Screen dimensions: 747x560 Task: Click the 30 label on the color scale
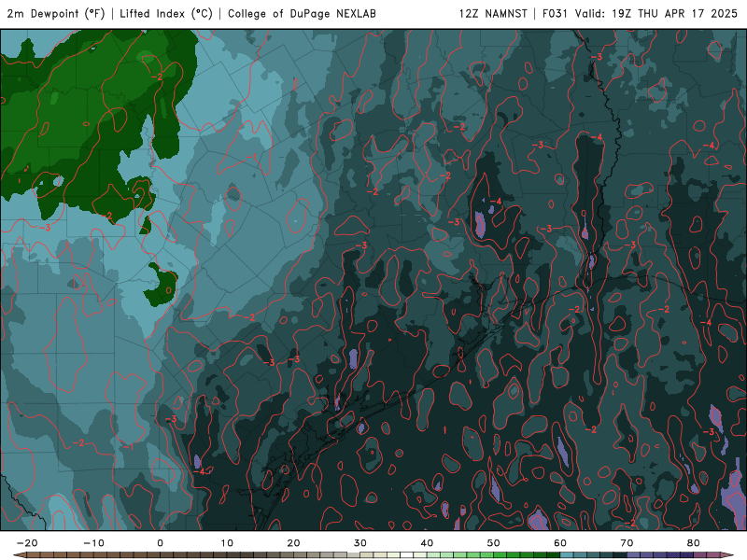[360, 543]
